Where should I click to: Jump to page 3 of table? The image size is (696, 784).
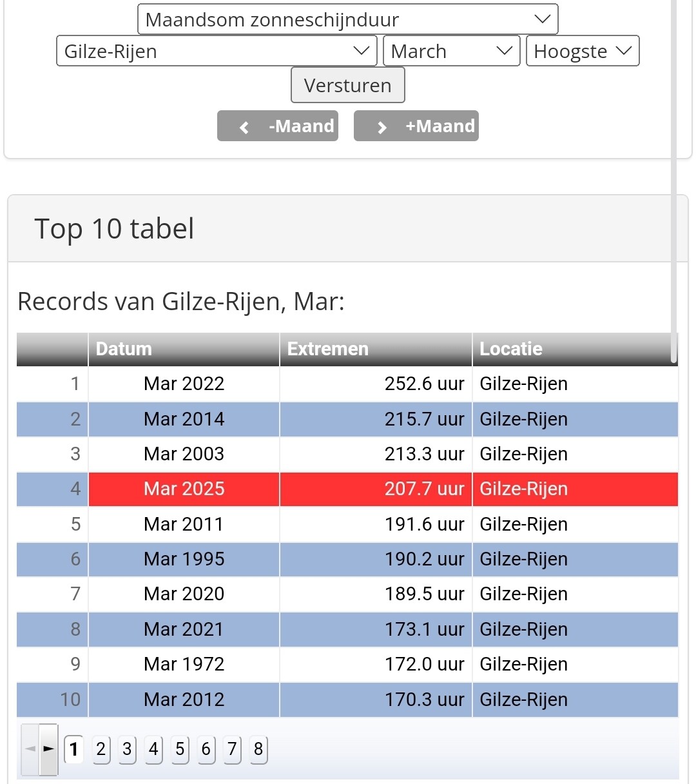[x=127, y=749]
